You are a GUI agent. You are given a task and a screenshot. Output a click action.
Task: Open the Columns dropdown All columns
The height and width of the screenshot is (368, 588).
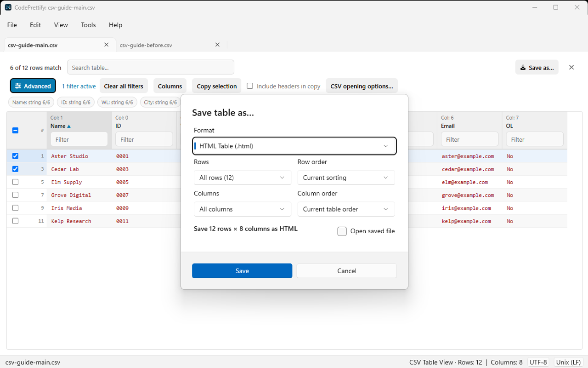point(243,209)
